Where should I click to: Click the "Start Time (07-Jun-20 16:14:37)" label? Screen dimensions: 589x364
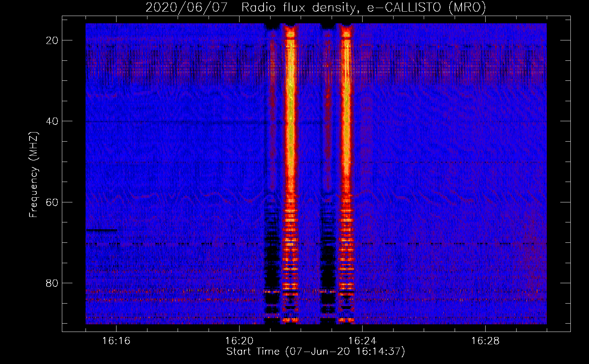pyautogui.click(x=316, y=352)
